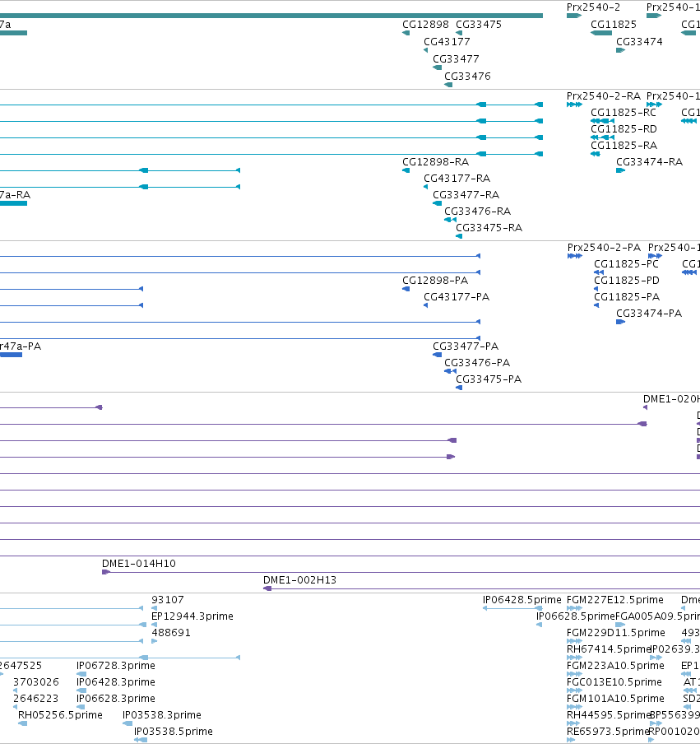Screen dimensions: 700x744
Task: Select the FGM223A10.5prime EST label
Action: pos(615,666)
